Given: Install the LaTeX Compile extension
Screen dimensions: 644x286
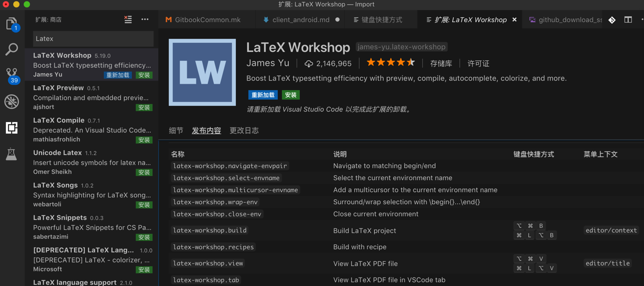Looking at the screenshot, I should [144, 140].
